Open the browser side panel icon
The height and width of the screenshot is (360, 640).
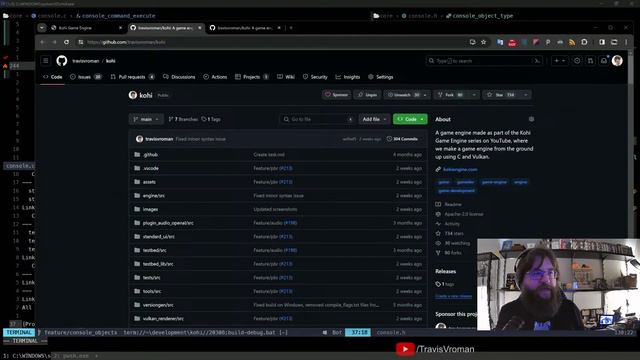[602, 42]
